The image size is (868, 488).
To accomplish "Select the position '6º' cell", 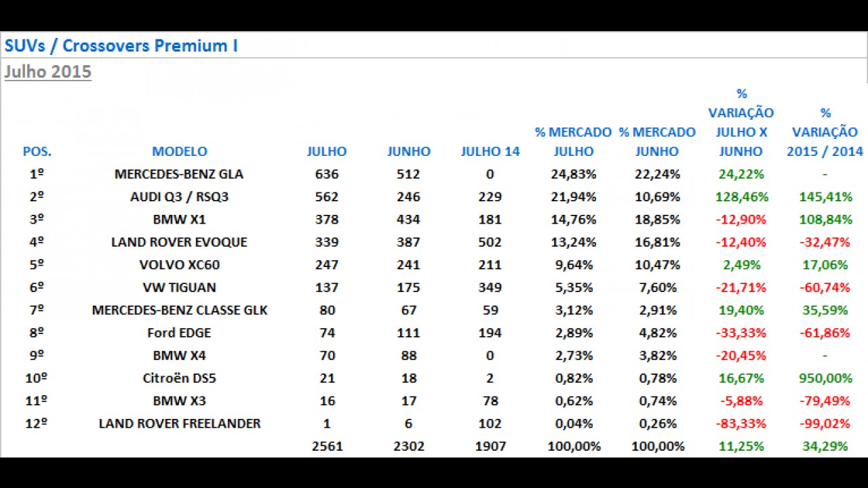I will (37, 287).
